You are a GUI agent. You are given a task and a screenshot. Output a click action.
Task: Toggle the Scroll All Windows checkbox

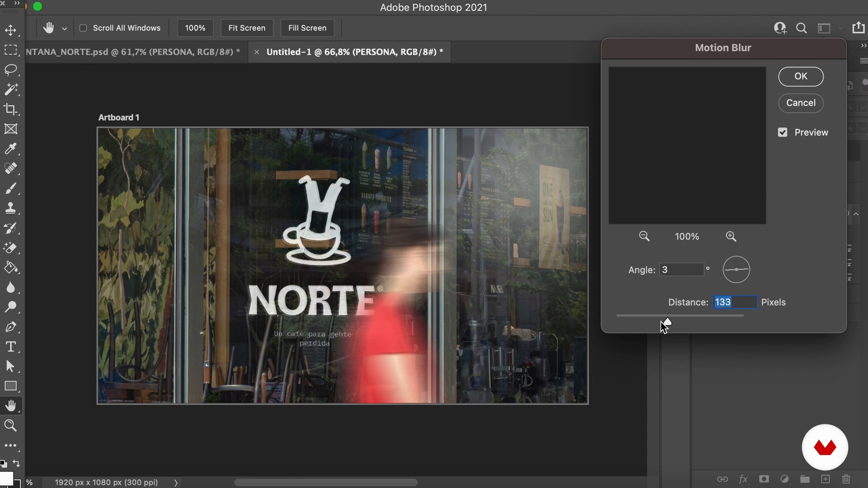[x=83, y=28]
